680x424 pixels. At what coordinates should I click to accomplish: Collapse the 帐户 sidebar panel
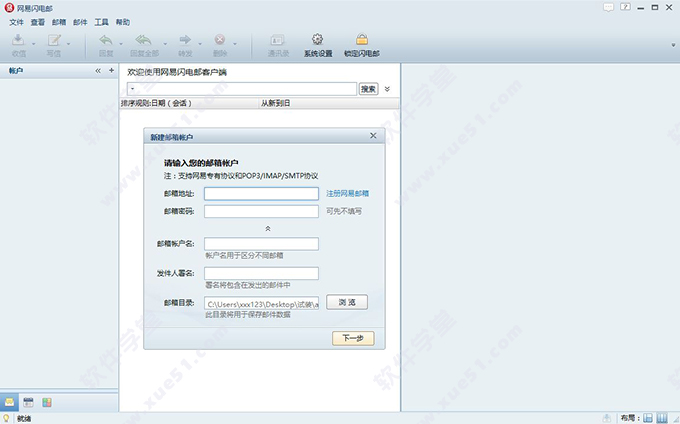point(98,70)
